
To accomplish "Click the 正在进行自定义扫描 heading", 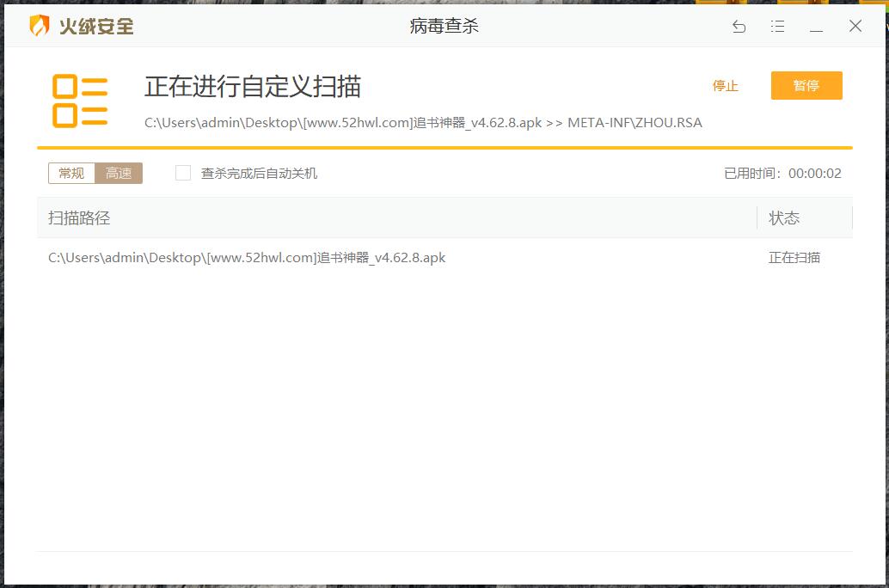I will [252, 87].
